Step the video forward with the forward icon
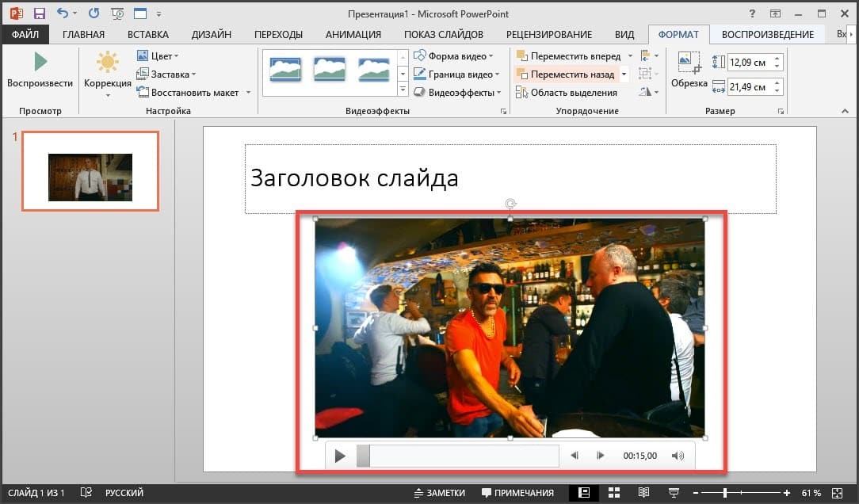This screenshot has height=504, width=859. 601,456
